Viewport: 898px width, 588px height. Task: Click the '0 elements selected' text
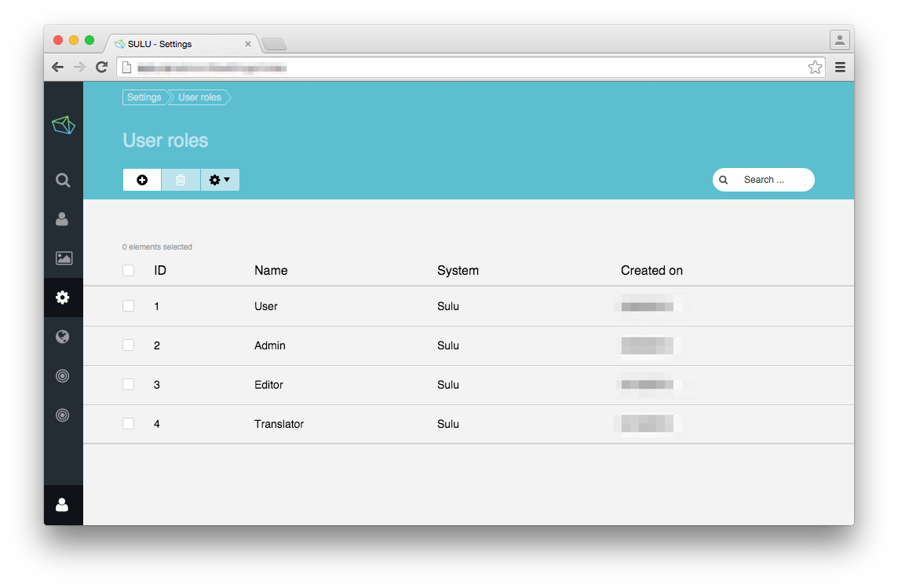pos(157,247)
